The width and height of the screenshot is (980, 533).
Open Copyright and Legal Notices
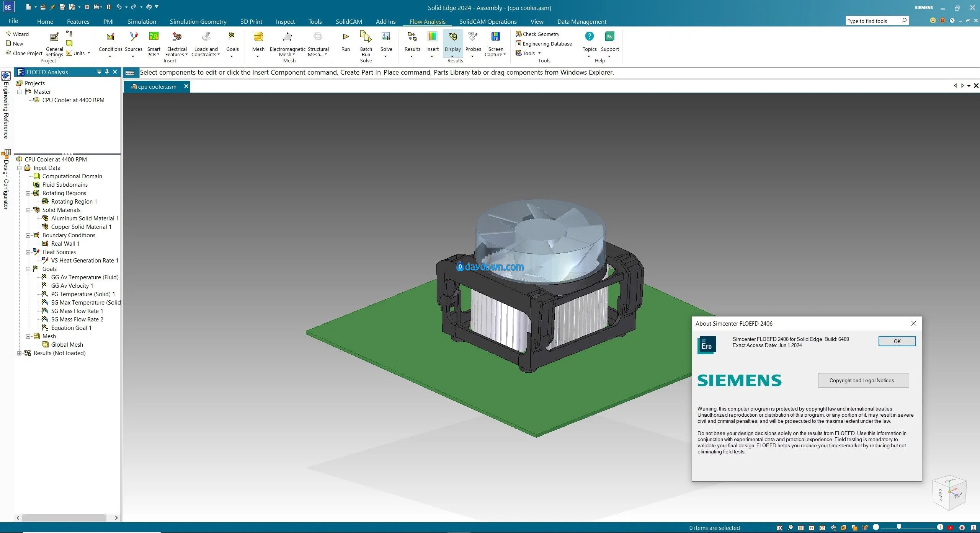point(863,380)
